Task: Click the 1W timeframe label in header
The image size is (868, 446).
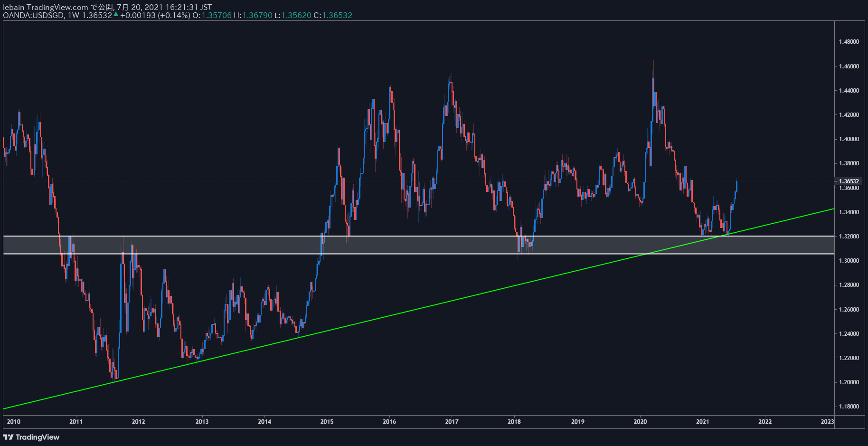Action: click(74, 15)
